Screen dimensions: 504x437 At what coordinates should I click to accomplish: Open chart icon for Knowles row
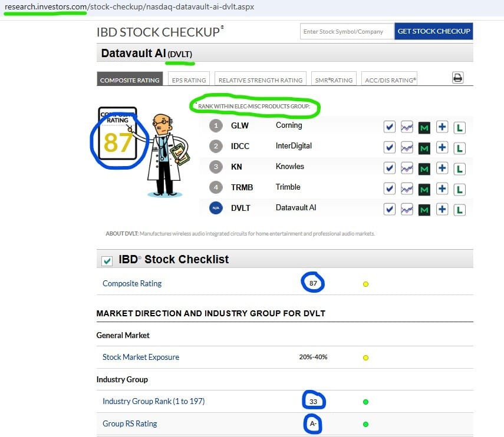407,168
